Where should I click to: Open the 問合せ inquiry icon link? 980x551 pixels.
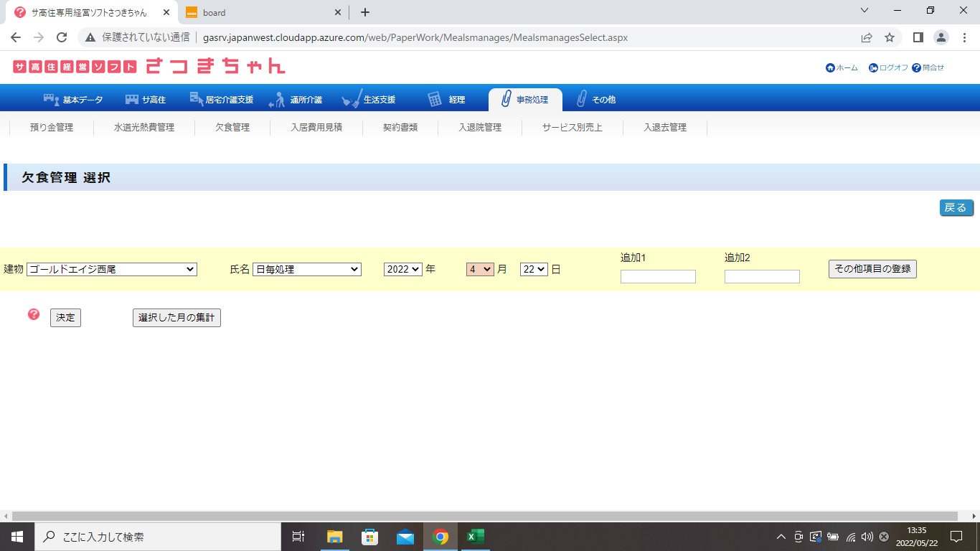tap(916, 68)
